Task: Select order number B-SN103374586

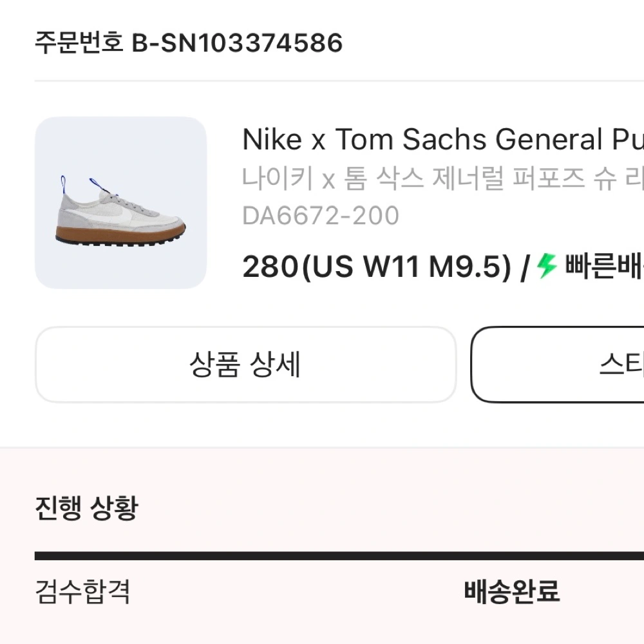Action: tap(237, 44)
